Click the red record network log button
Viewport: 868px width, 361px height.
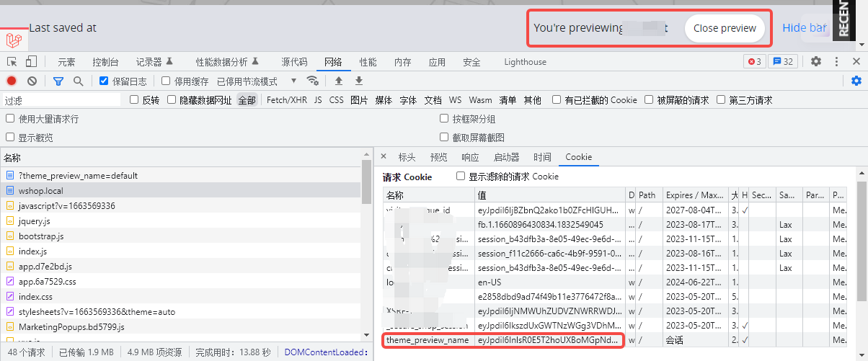[12, 81]
